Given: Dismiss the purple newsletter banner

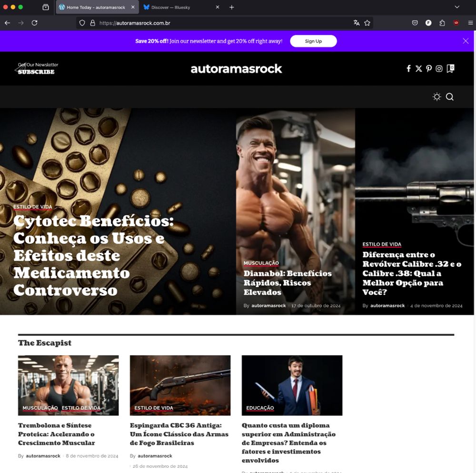Looking at the screenshot, I should tap(466, 41).
